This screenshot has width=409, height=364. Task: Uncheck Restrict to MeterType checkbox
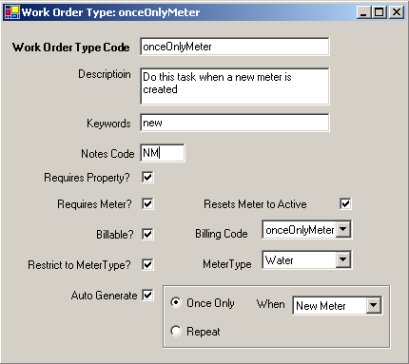coord(147,265)
